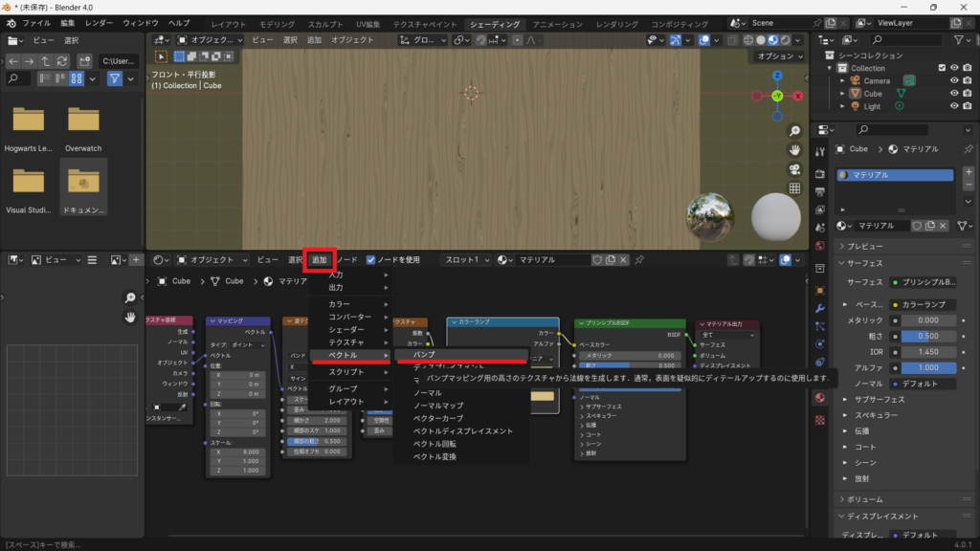The image size is (980, 551).
Task: Open the Output properties tab
Action: coord(820,191)
